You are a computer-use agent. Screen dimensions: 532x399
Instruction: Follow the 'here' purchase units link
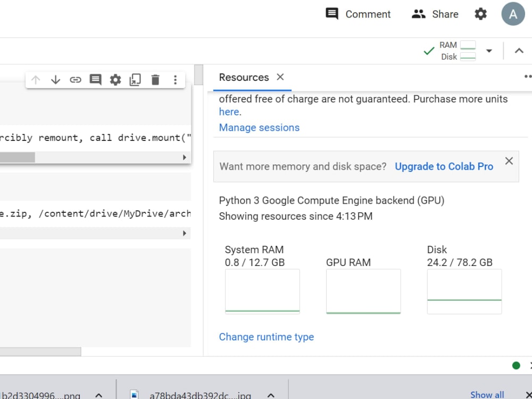(229, 112)
